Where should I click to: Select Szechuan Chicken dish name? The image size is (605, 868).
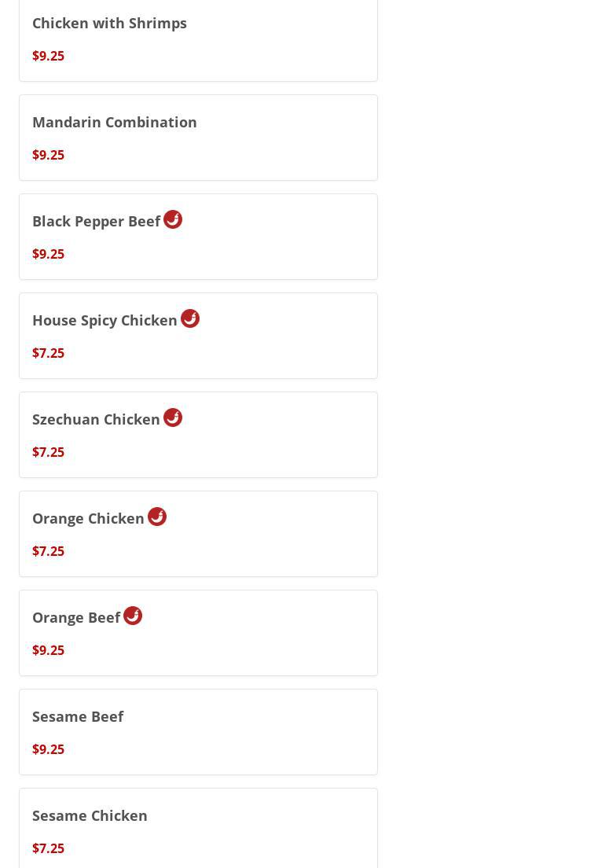click(96, 419)
